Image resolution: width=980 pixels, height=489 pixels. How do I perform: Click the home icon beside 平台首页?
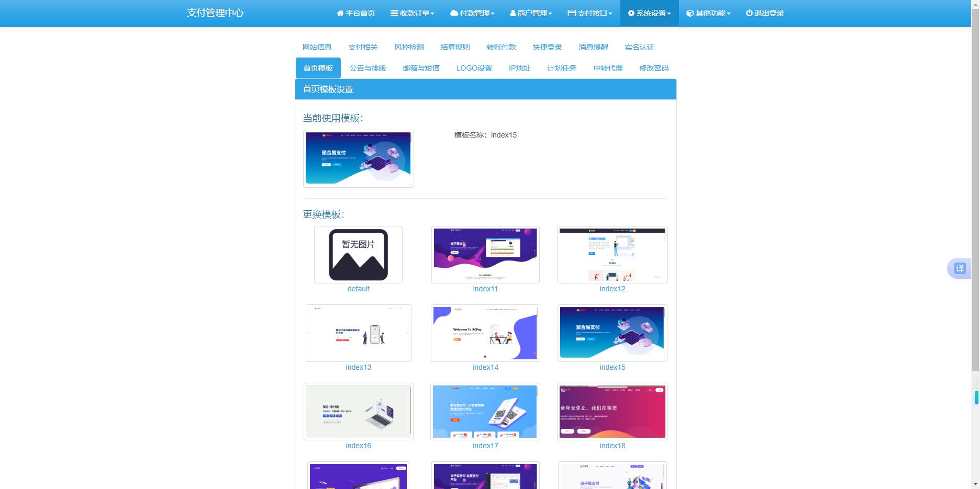coord(340,13)
